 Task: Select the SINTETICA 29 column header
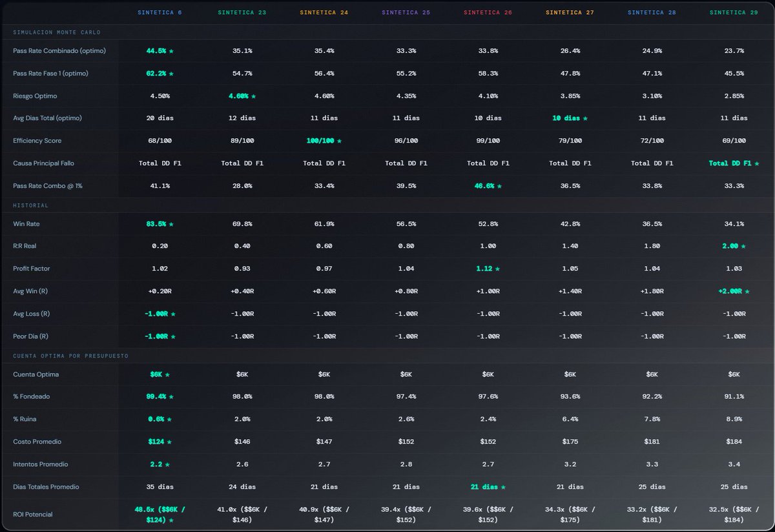[x=734, y=12]
